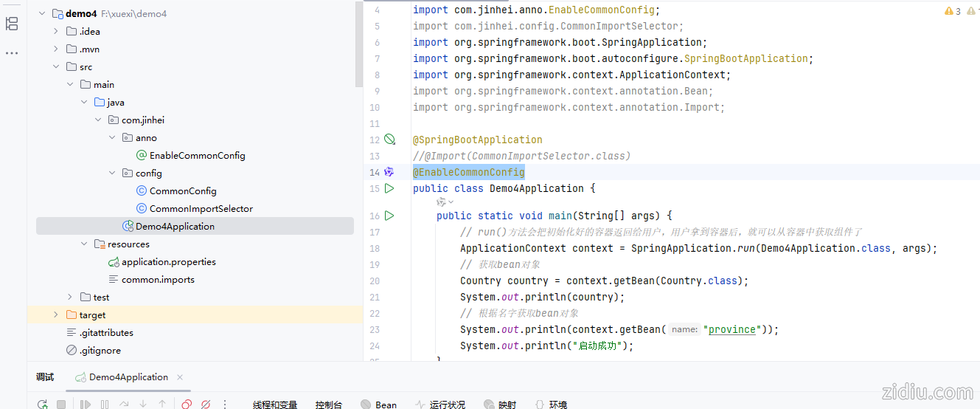Expand the .idea folder
This screenshot has height=409, width=980.
coord(56,31)
